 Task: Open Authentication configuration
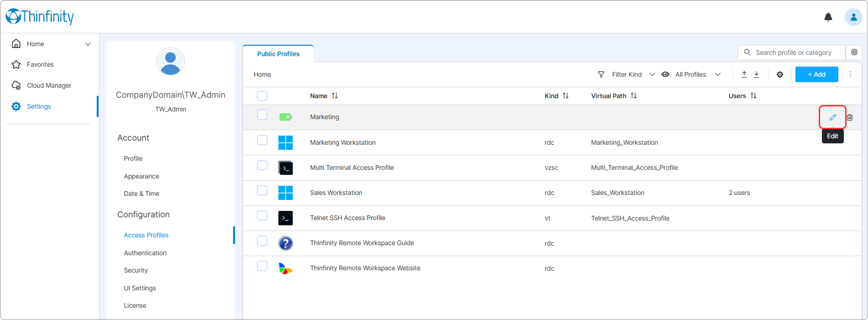145,253
